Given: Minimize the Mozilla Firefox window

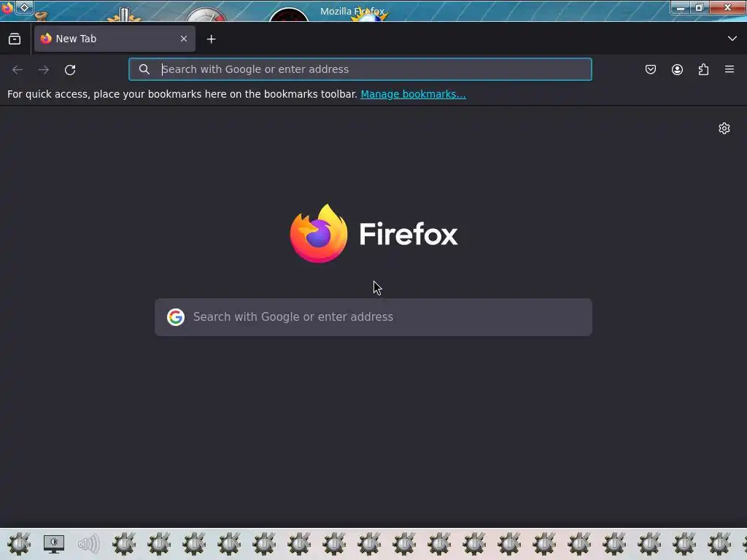Looking at the screenshot, I should (681, 7).
